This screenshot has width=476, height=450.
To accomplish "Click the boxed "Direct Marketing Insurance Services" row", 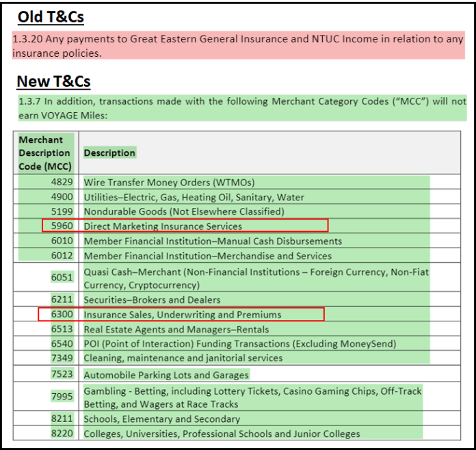I will click(x=185, y=226).
